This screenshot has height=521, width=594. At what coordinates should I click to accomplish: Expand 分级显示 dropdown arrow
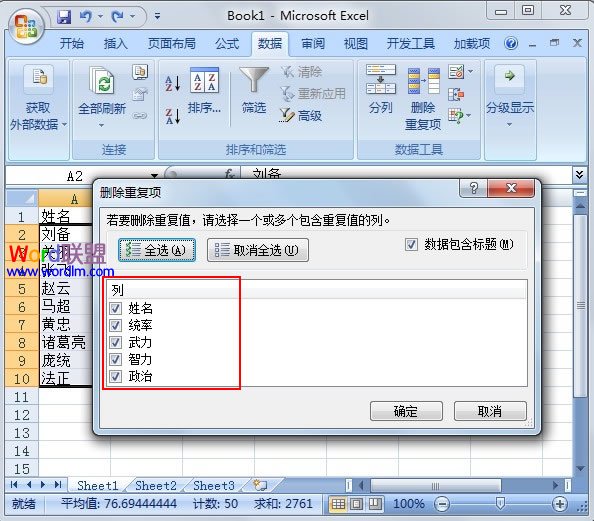510,124
